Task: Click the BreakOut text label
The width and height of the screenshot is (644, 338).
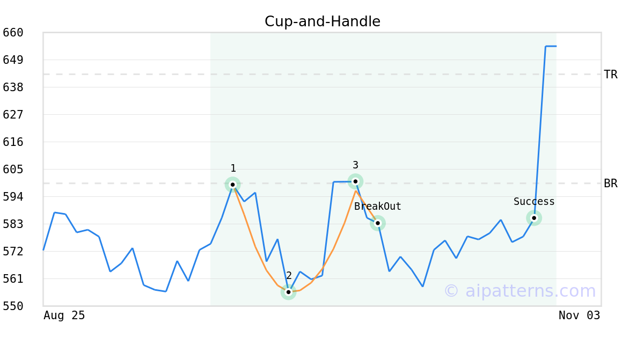Action: [378, 207]
